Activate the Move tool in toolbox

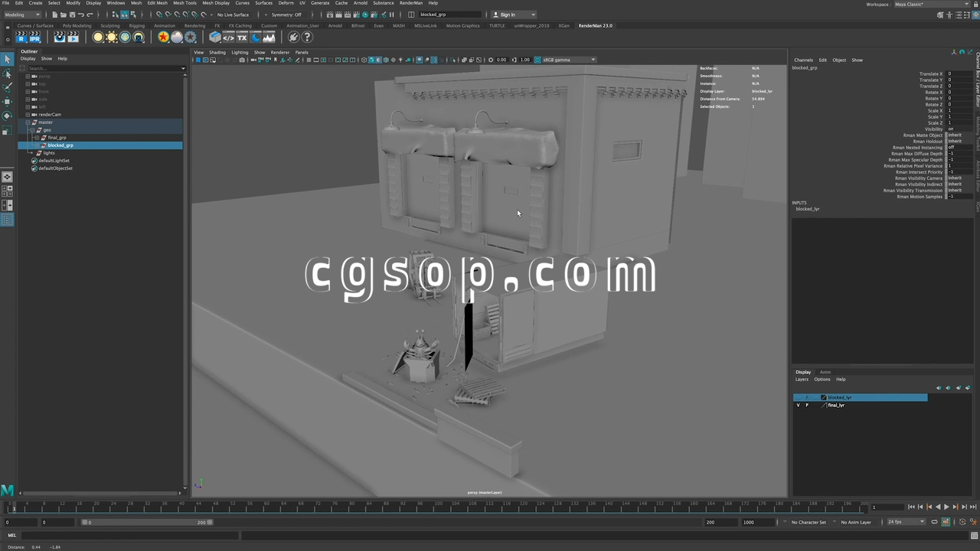7,101
